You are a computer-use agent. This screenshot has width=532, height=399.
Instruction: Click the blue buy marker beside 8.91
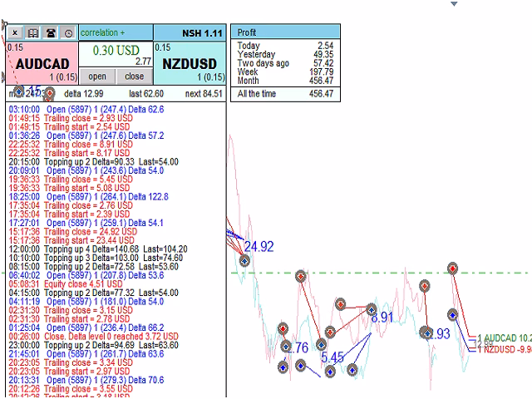[x=370, y=309]
